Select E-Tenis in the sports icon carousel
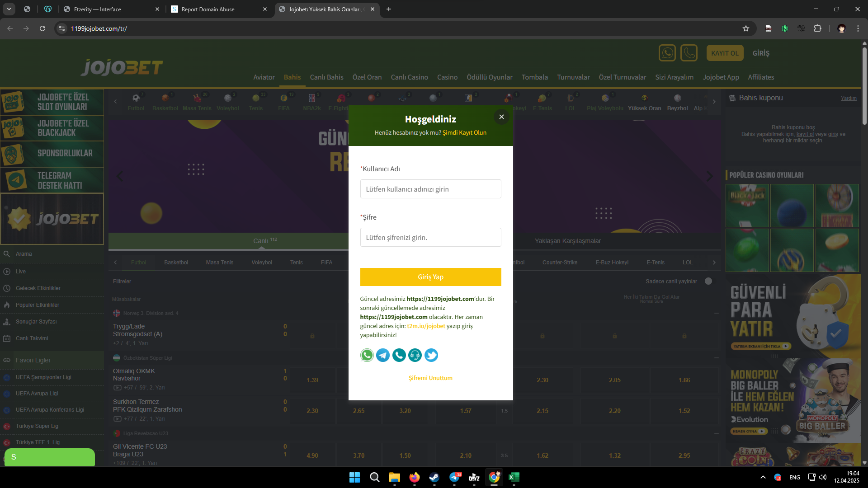Screen dimensions: 868x488 [542, 102]
